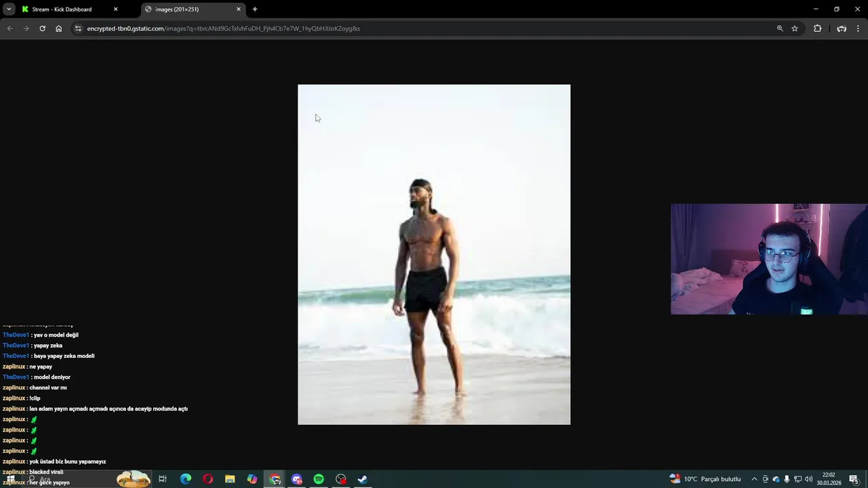Click the microphone tray icon
Screen dimensions: 868x488
coord(787,479)
